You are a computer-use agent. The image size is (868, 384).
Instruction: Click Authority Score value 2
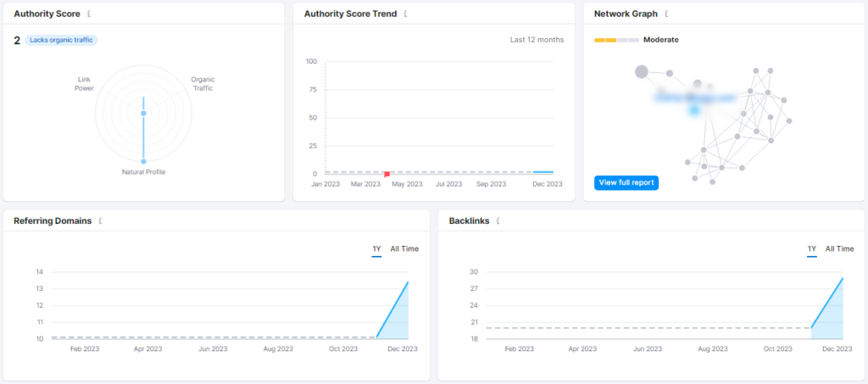(x=17, y=40)
